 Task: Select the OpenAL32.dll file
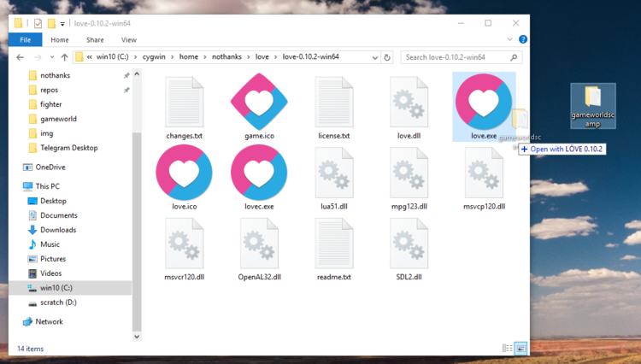[259, 244]
